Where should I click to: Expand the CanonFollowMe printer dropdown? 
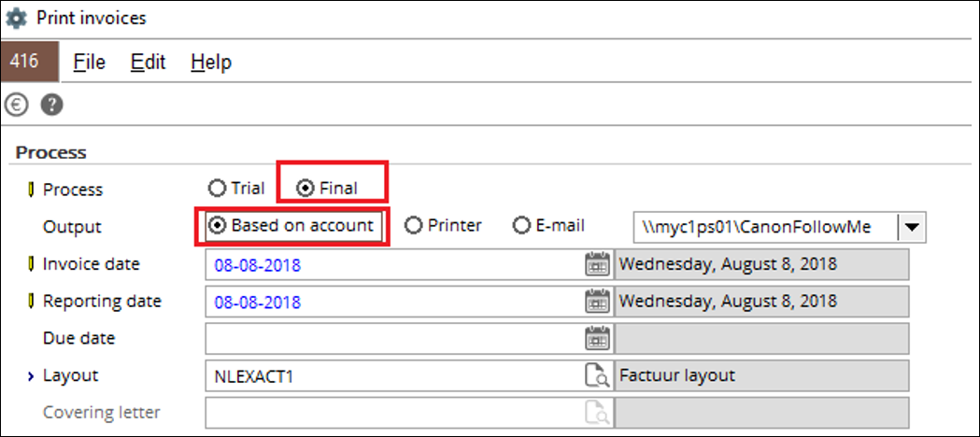(x=912, y=227)
